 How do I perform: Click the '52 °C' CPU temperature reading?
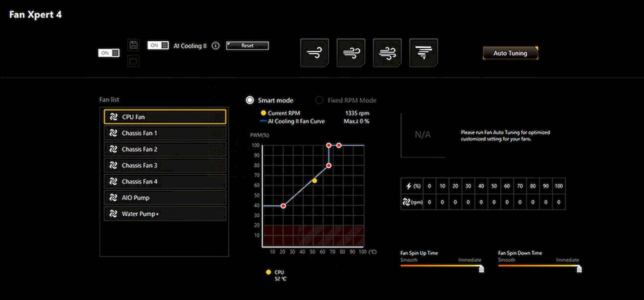[x=280, y=279]
